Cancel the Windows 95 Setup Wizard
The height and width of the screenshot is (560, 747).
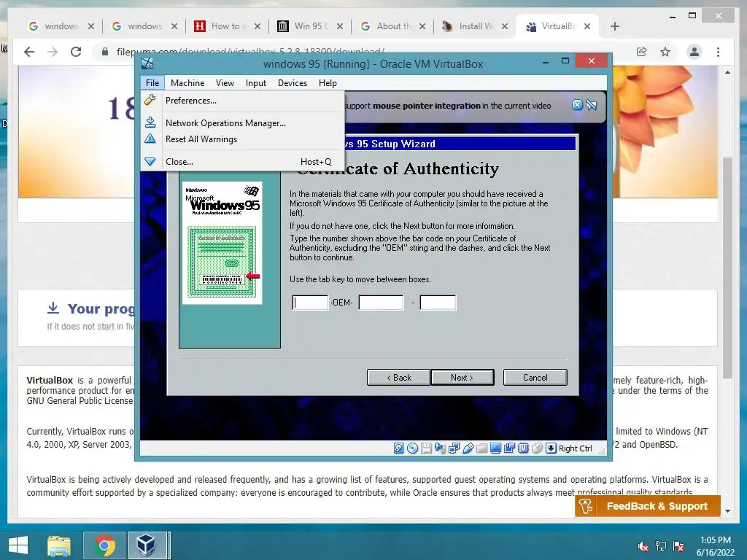pos(535,377)
